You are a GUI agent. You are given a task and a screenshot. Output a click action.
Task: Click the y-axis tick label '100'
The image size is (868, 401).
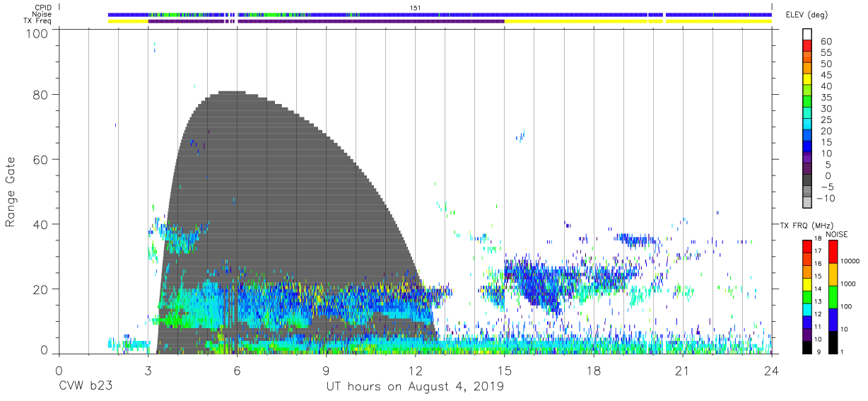(x=37, y=33)
